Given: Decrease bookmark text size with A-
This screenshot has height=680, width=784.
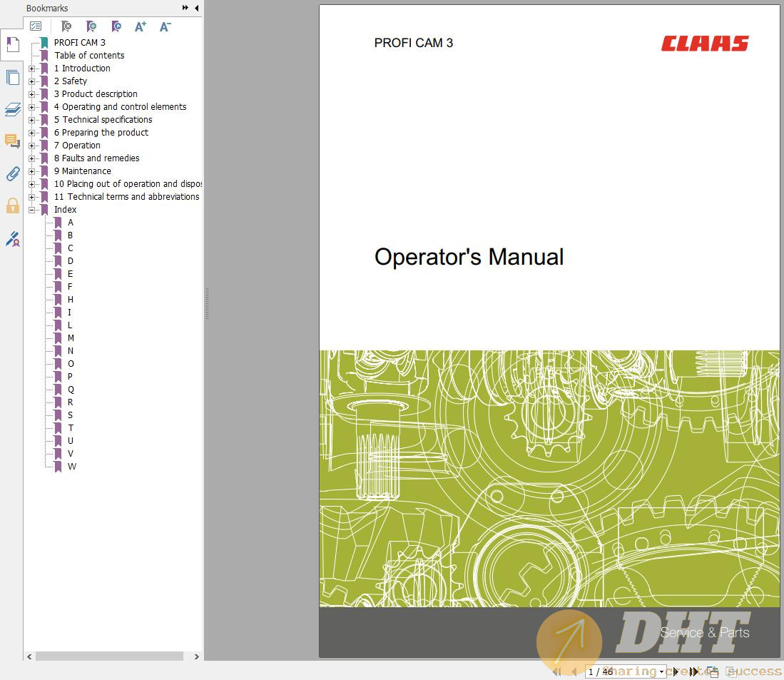Looking at the screenshot, I should coord(166,26).
